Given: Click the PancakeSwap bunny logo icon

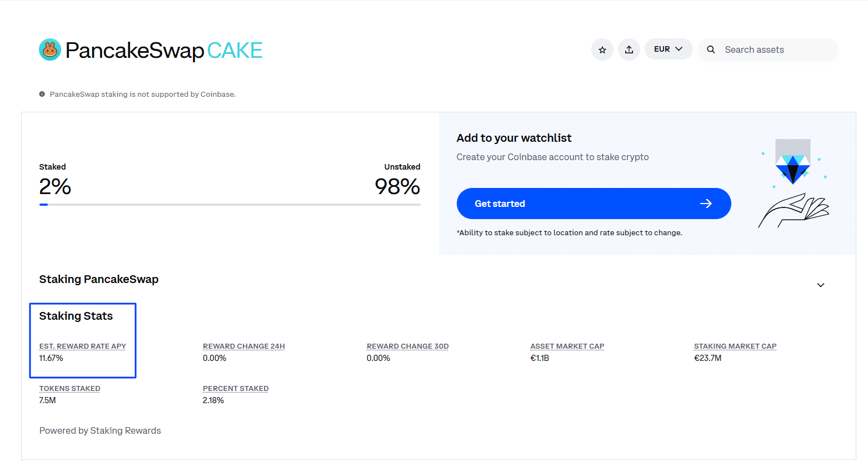Looking at the screenshot, I should tap(50, 50).
